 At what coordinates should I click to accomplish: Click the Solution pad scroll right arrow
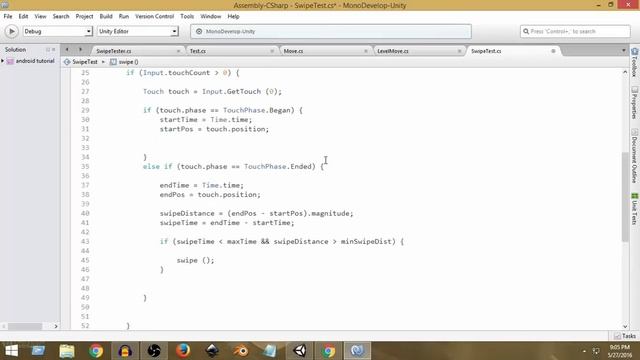(56, 327)
